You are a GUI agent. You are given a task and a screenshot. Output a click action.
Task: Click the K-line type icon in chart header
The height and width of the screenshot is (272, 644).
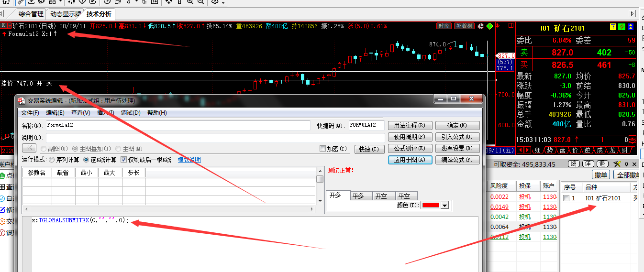click(x=3, y=26)
